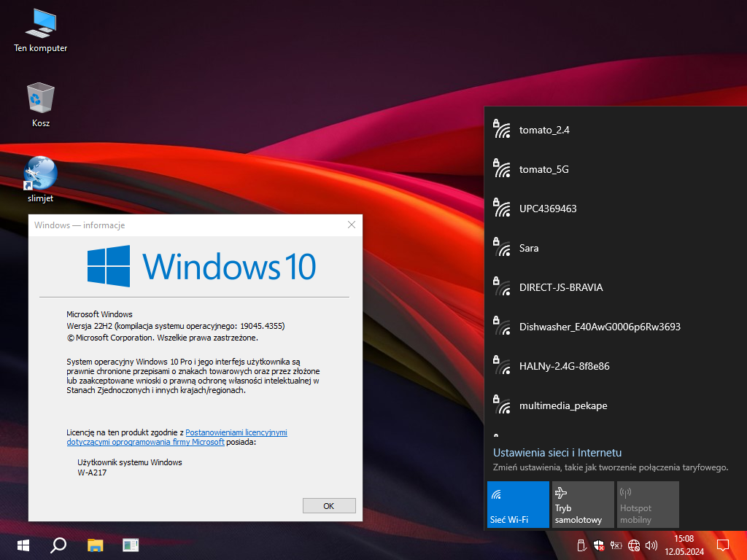The image size is (747, 560).
Task: Open the Start menu
Action: coord(23,545)
